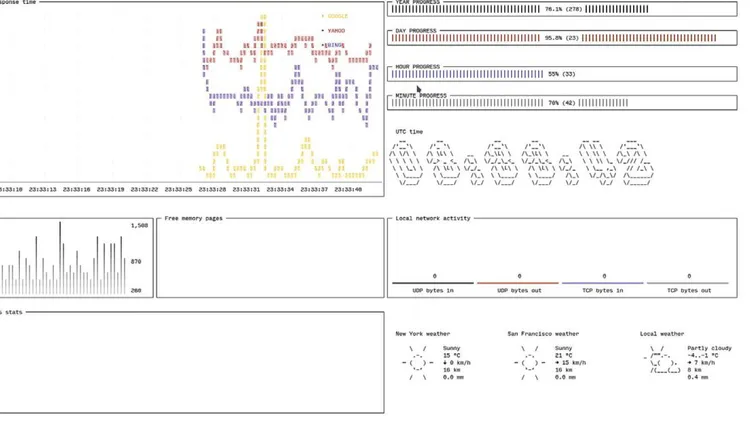Click the TCP bytes in label
The width and height of the screenshot is (750, 421).
(603, 290)
